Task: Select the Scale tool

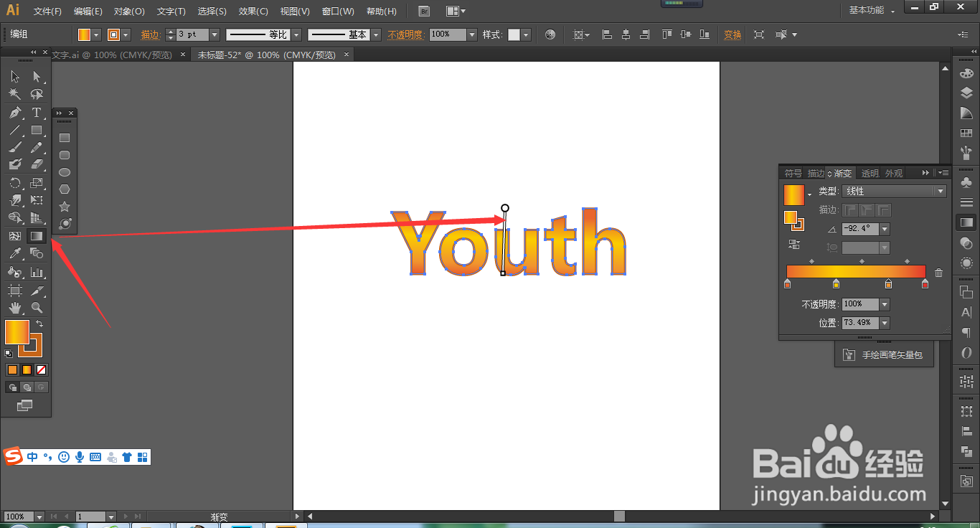Action: pyautogui.click(x=37, y=183)
